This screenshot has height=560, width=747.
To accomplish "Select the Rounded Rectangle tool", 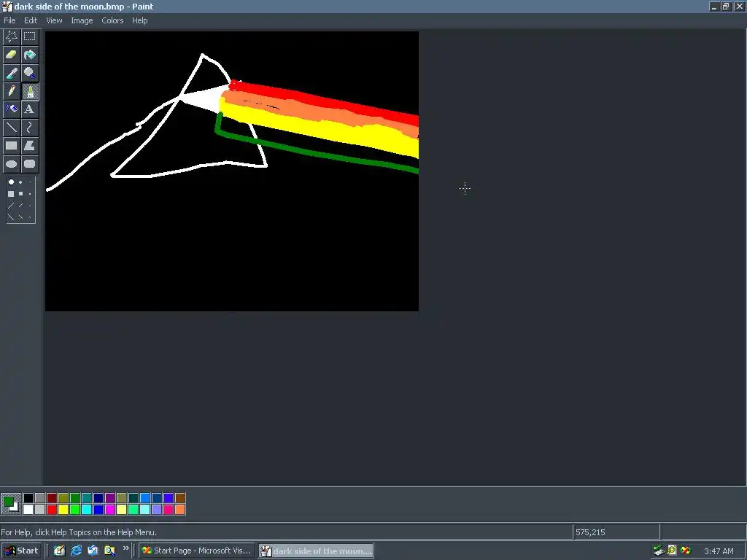I will tap(29, 164).
